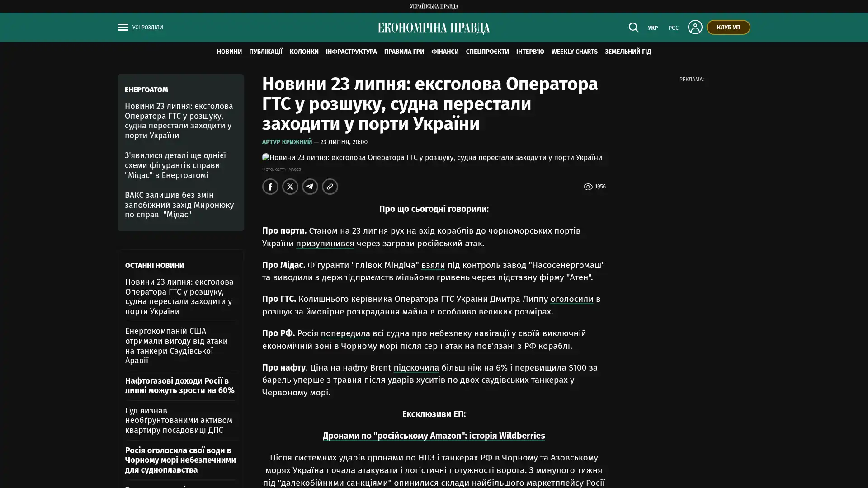868x488 pixels.
Task: Open story on Russia oil-gas revenues rising 60%
Action: [x=180, y=385]
